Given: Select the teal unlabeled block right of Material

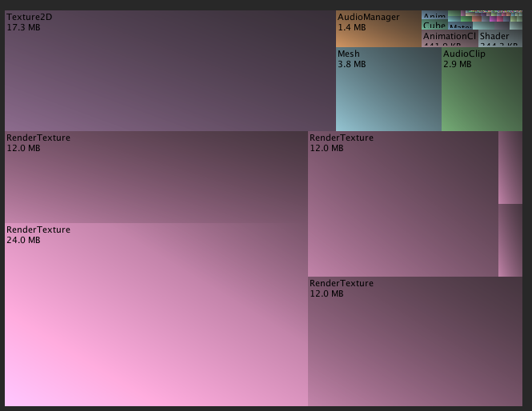Looking at the screenshot, I should pos(483,26).
